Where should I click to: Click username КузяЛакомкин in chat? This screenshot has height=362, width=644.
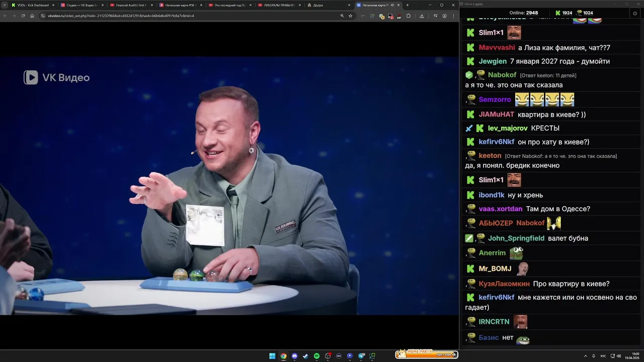[504, 284]
